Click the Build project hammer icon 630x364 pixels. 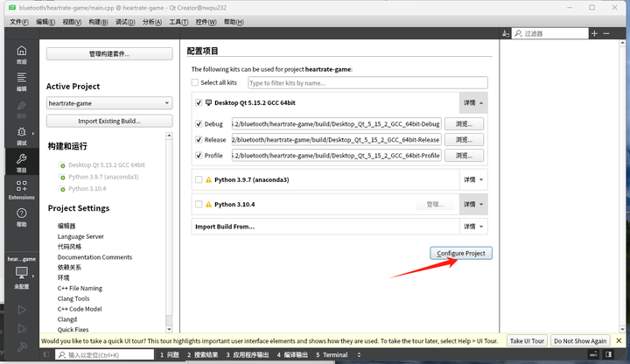click(22, 347)
